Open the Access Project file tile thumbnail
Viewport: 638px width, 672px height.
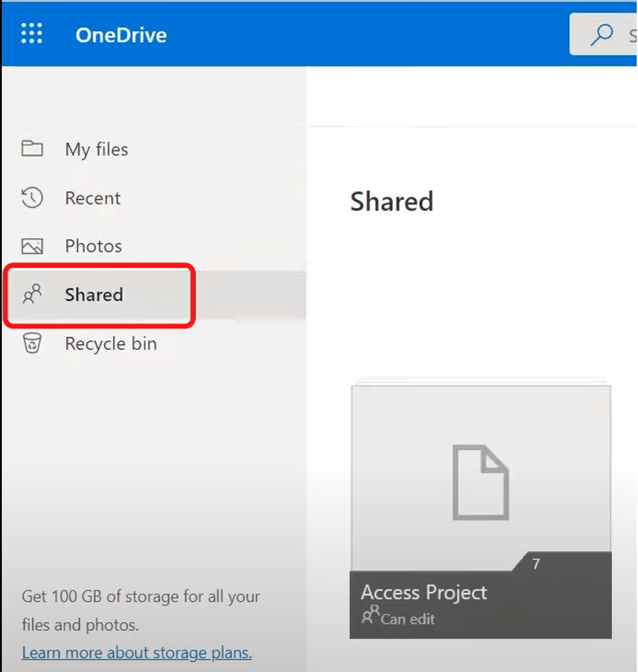[x=481, y=478]
